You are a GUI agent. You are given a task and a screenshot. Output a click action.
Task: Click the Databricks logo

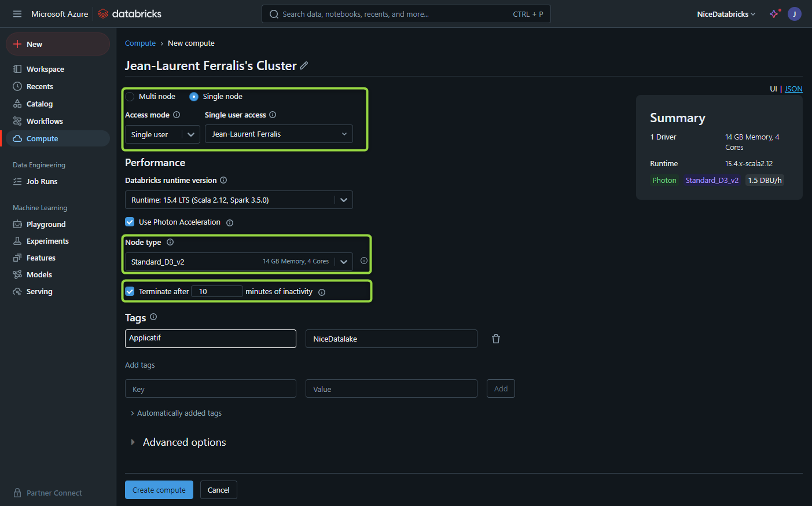tap(130, 14)
